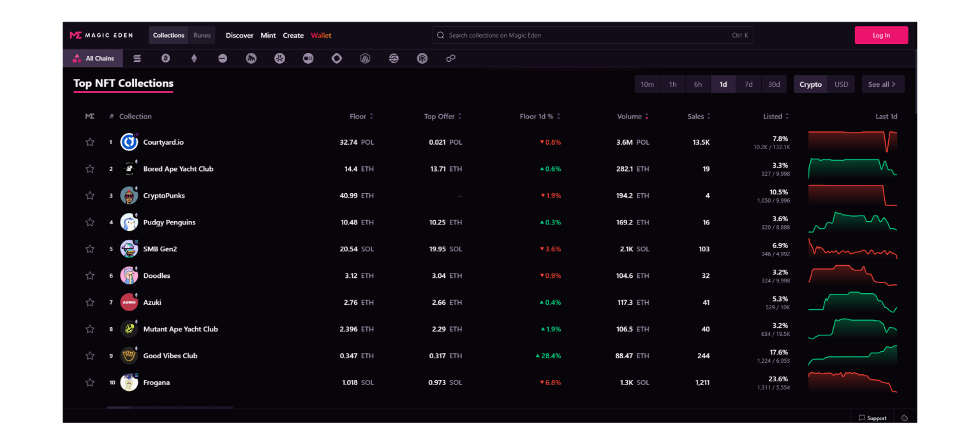
Task: Sort by the Top Offer column
Action: coord(443,117)
